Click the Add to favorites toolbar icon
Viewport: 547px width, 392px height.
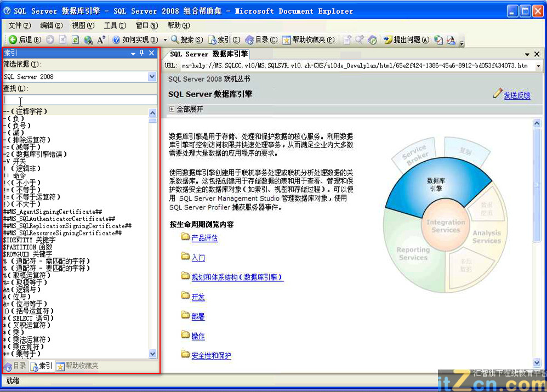click(x=347, y=40)
